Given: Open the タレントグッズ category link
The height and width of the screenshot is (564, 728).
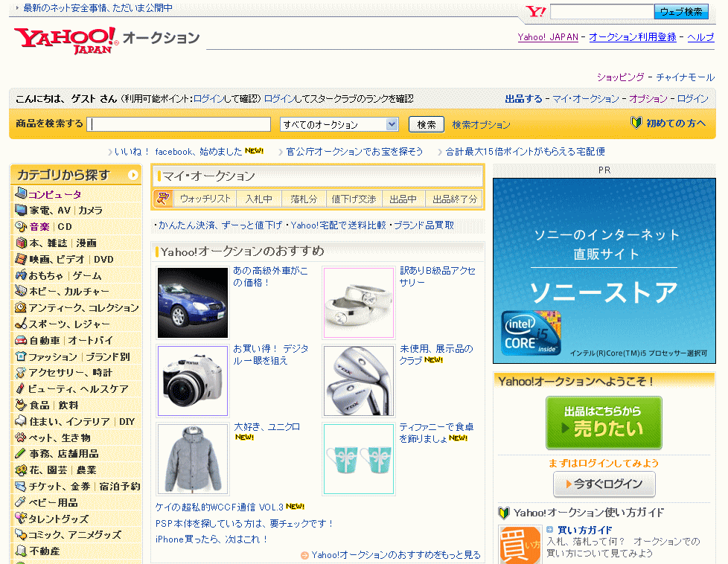Looking at the screenshot, I should click(58, 519).
